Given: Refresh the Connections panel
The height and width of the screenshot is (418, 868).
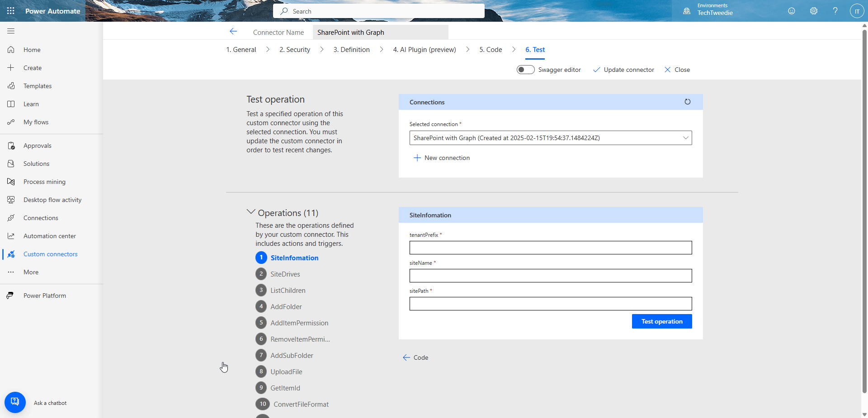Looking at the screenshot, I should point(687,102).
